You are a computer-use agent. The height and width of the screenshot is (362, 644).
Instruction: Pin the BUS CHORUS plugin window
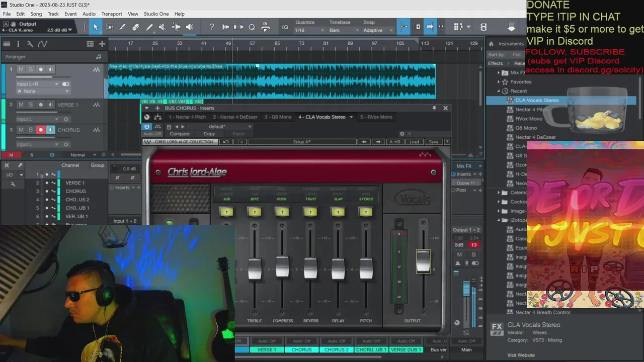coord(434,108)
